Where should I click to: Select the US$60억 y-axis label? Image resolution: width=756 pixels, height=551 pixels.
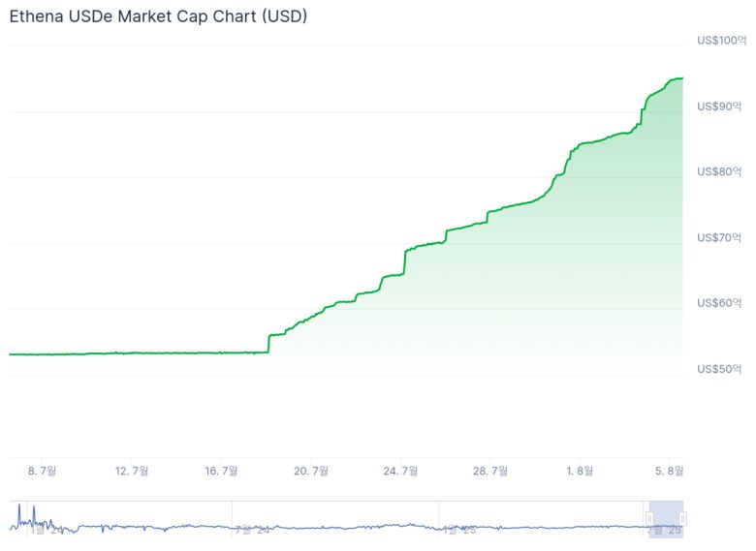pos(718,303)
